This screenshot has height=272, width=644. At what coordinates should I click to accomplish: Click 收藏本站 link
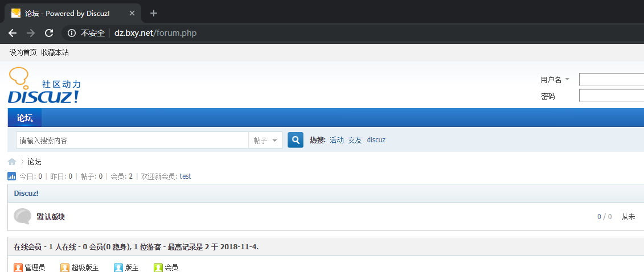tap(55, 52)
